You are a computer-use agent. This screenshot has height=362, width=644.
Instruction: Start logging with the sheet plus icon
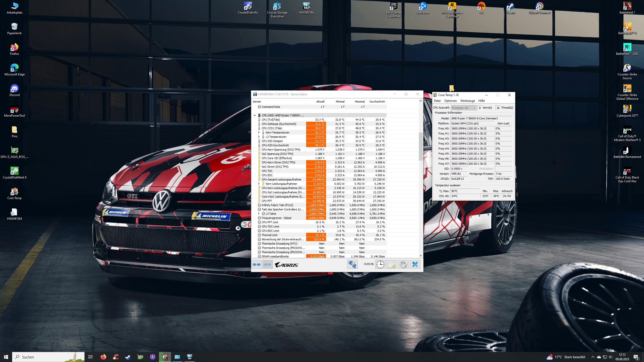[x=392, y=264]
